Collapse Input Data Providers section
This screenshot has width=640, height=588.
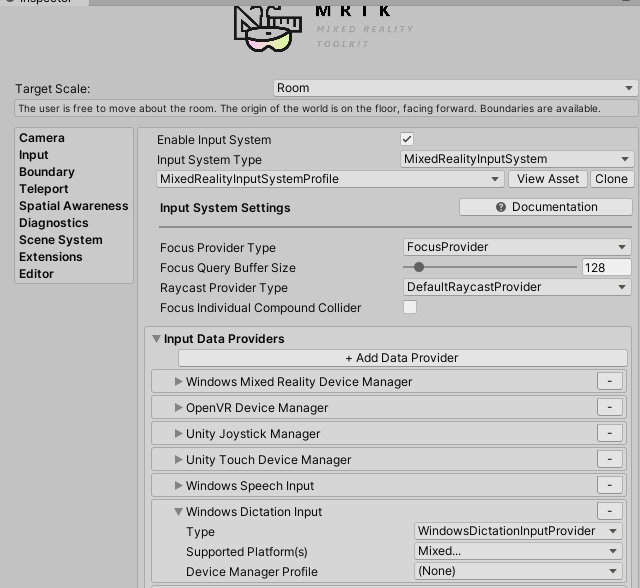click(x=156, y=339)
